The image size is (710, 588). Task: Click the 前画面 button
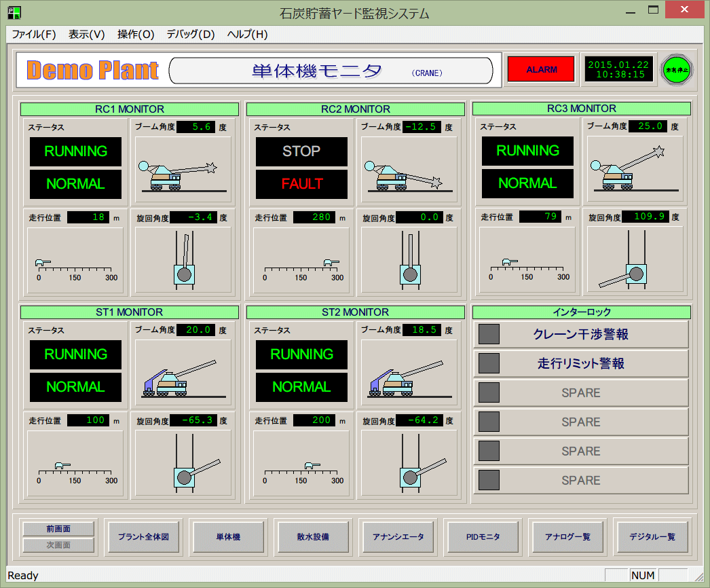(58, 529)
